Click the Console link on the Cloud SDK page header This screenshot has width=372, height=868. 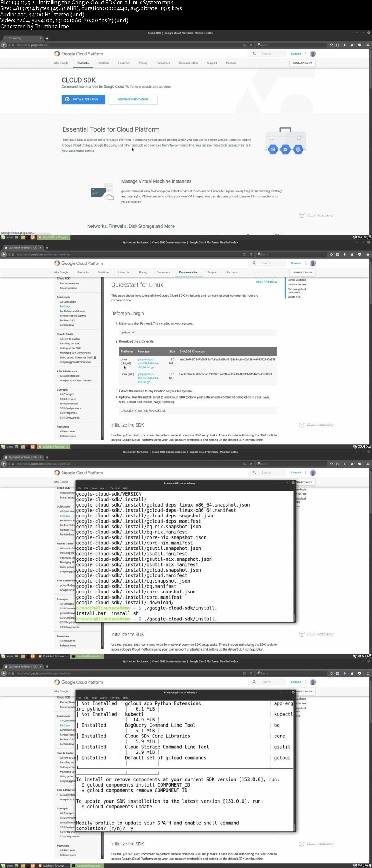point(296,54)
